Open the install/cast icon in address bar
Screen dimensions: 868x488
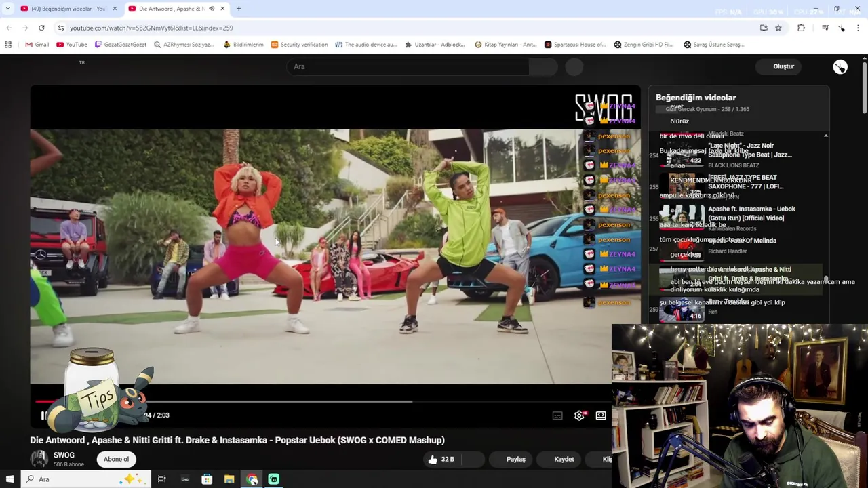point(764,28)
